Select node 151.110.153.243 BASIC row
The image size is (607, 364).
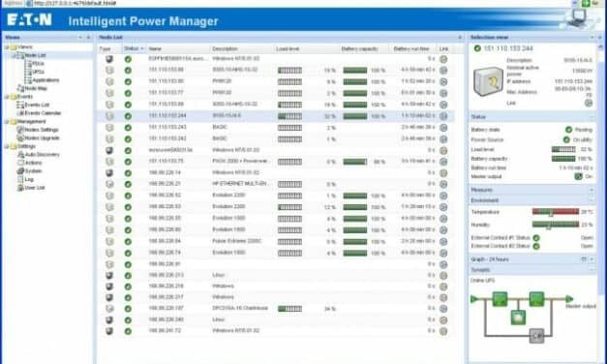(275, 128)
